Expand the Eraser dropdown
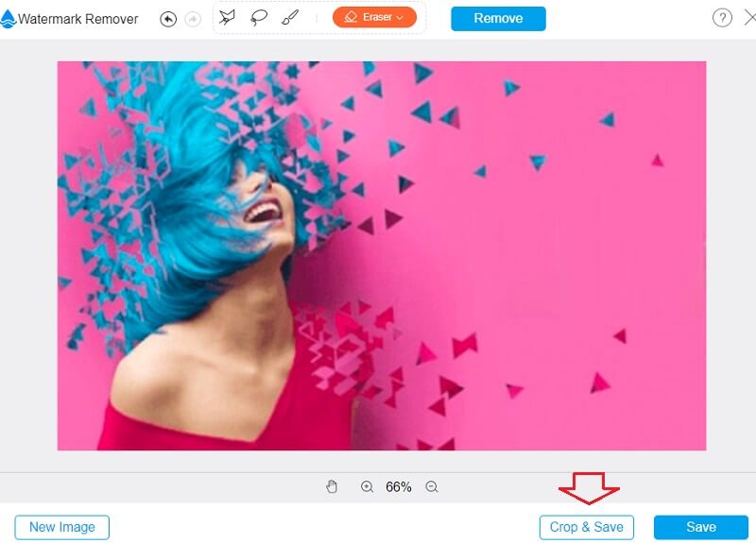 click(x=374, y=17)
